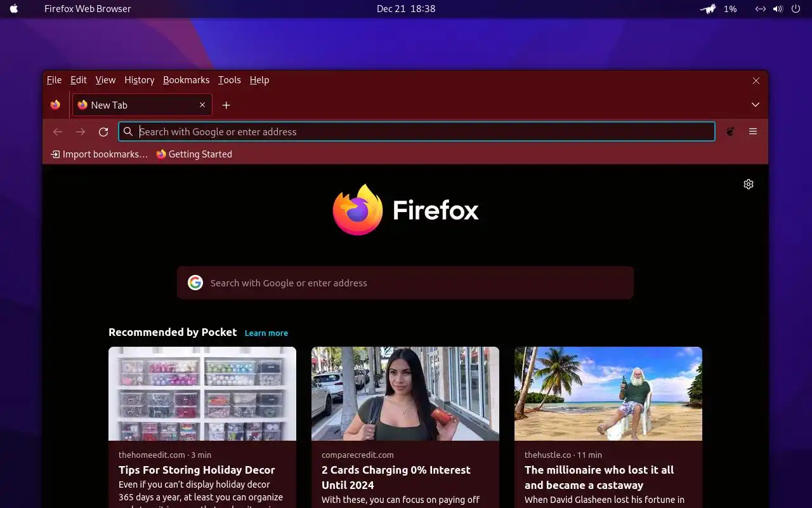Open the volume speaker icon
The height and width of the screenshot is (508, 812).
tap(778, 9)
